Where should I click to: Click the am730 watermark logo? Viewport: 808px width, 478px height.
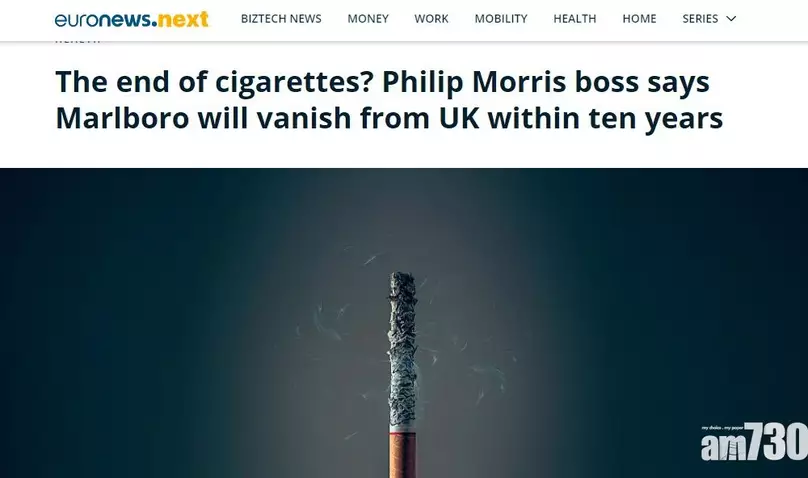click(x=754, y=441)
